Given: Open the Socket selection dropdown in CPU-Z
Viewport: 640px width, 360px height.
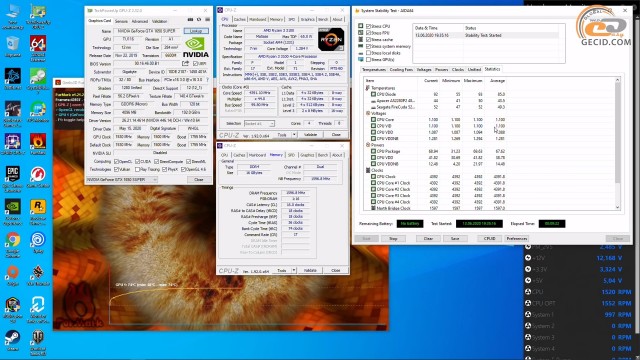Looking at the screenshot, I should pyautogui.click(x=259, y=123).
